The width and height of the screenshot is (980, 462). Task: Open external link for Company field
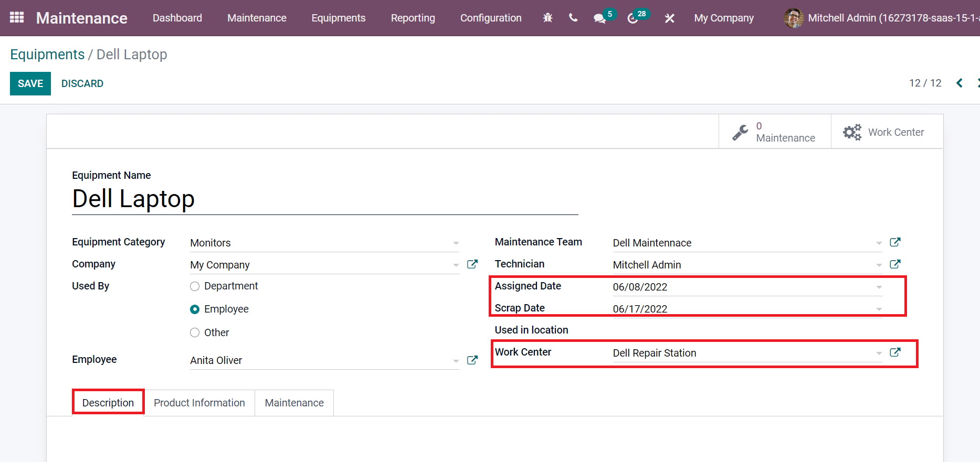(x=472, y=264)
